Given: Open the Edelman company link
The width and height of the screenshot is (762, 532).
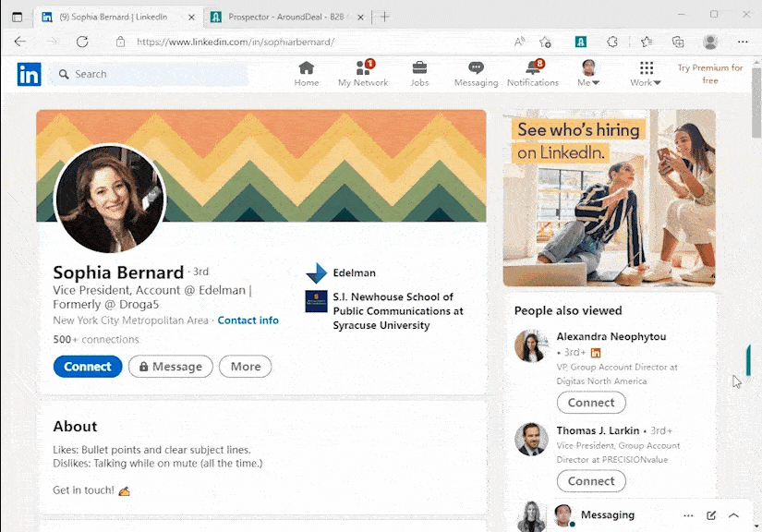Looking at the screenshot, I should [x=355, y=273].
